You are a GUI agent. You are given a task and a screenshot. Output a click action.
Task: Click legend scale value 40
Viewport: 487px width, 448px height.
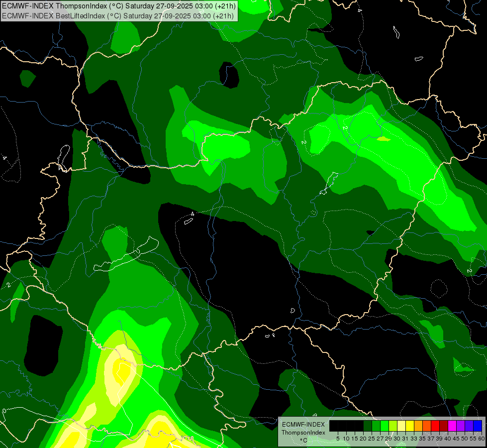(x=448, y=439)
